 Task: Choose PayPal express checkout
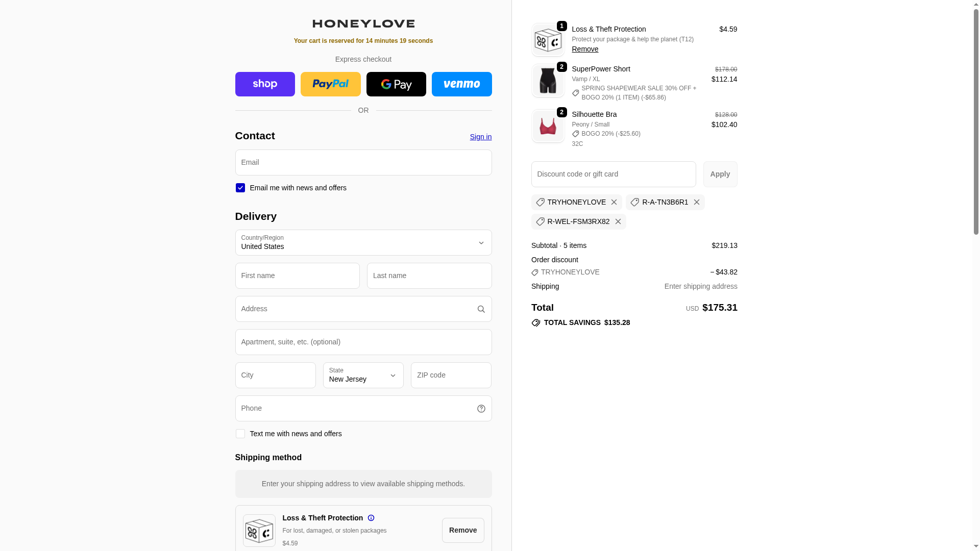[331, 84]
